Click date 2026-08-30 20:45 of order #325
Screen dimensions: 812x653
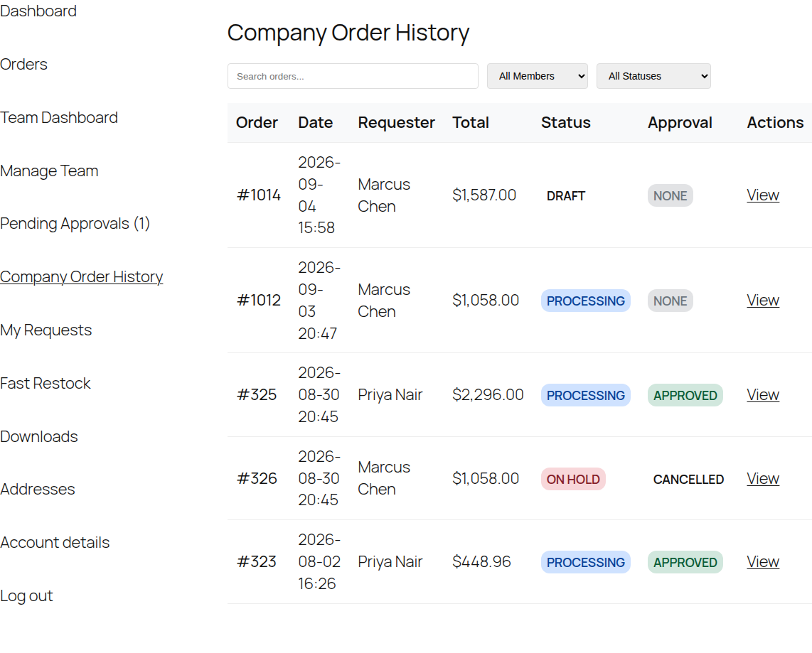click(319, 395)
